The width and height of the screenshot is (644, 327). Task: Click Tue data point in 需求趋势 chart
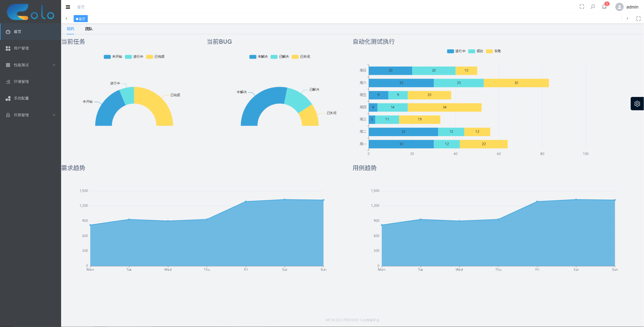pos(129,219)
